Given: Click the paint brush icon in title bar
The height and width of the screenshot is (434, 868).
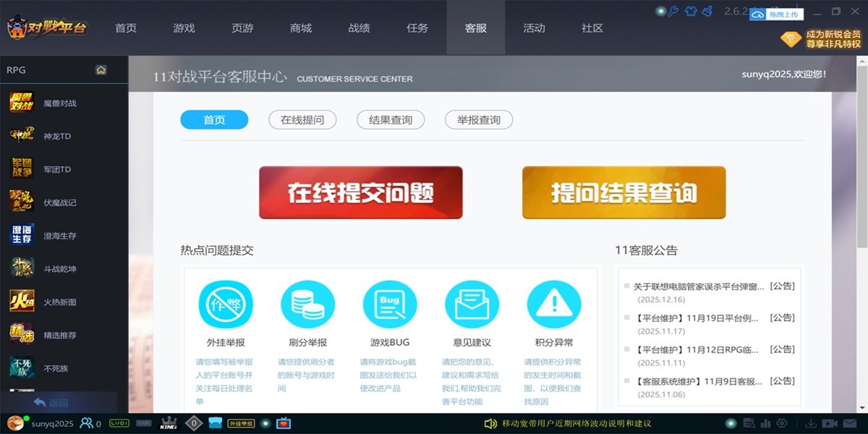Looking at the screenshot, I should tap(707, 11).
